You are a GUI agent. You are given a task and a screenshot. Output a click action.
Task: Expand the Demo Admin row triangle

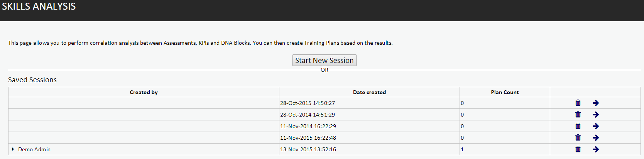tap(13, 149)
